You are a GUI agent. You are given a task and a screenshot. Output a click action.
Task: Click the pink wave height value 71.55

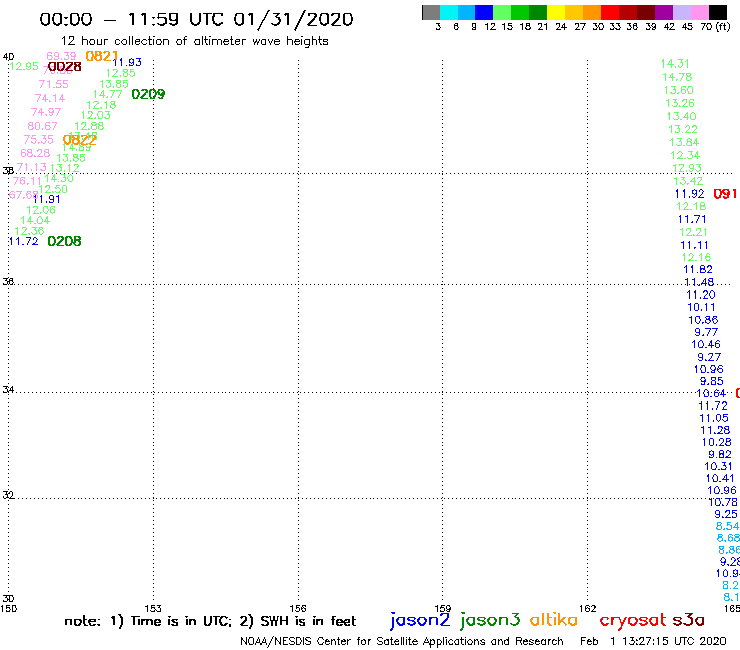[x=53, y=84]
